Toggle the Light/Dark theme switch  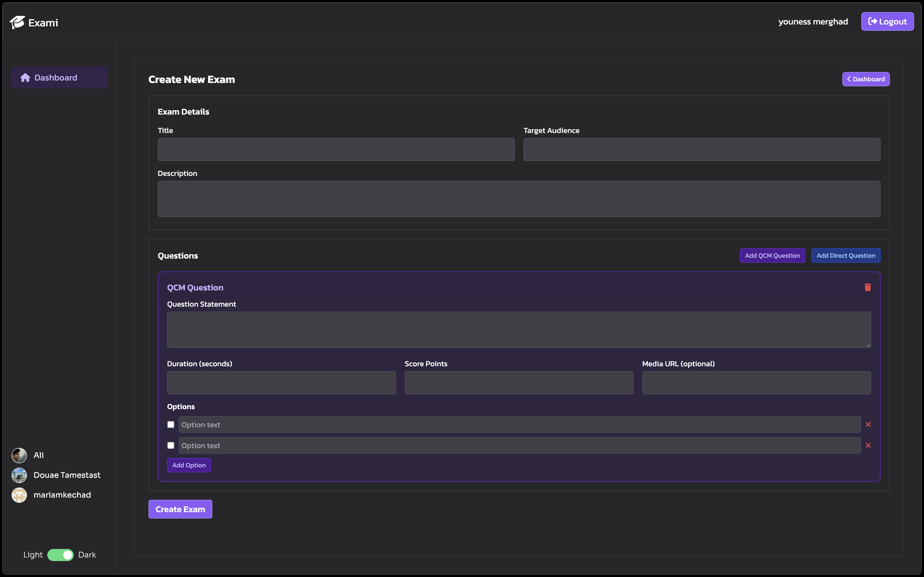pyautogui.click(x=60, y=555)
